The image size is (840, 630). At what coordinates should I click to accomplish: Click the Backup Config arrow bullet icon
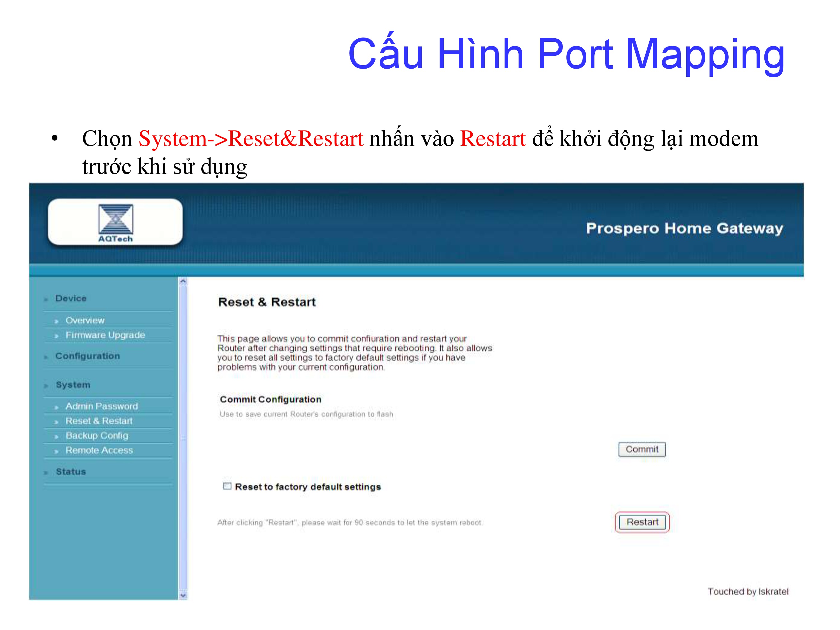[56, 437]
